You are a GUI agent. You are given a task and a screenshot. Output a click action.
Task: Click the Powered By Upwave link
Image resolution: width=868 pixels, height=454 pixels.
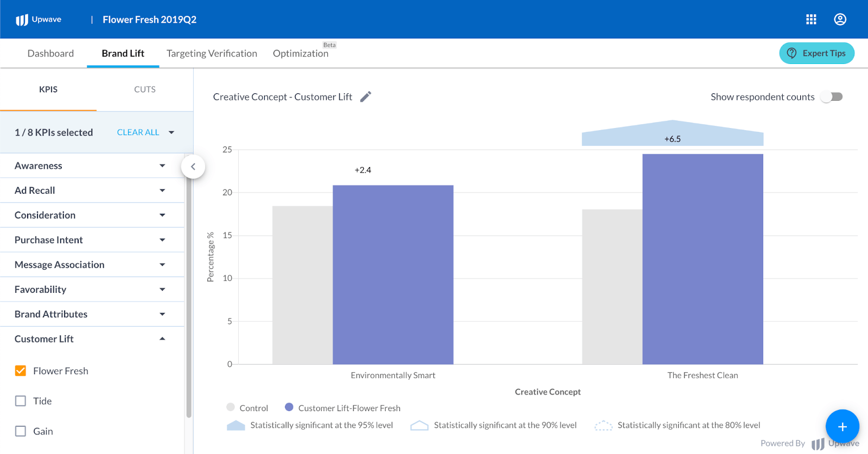coord(809,443)
